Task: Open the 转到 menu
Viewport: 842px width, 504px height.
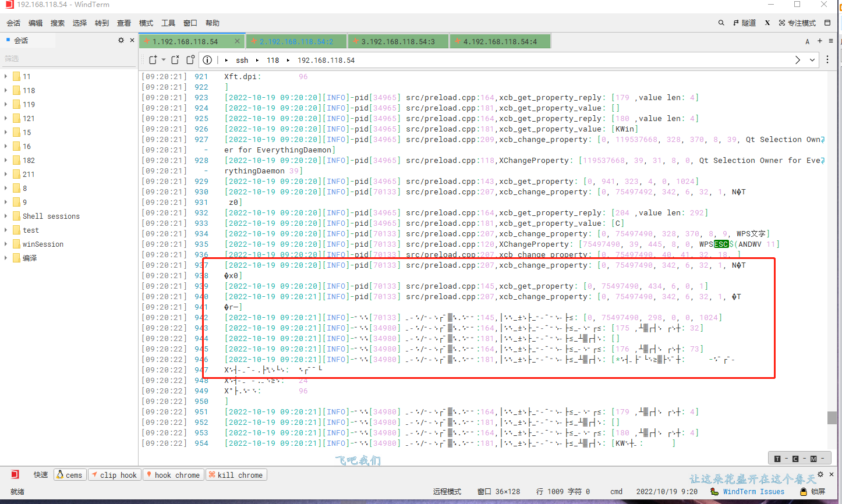Action: [x=102, y=23]
